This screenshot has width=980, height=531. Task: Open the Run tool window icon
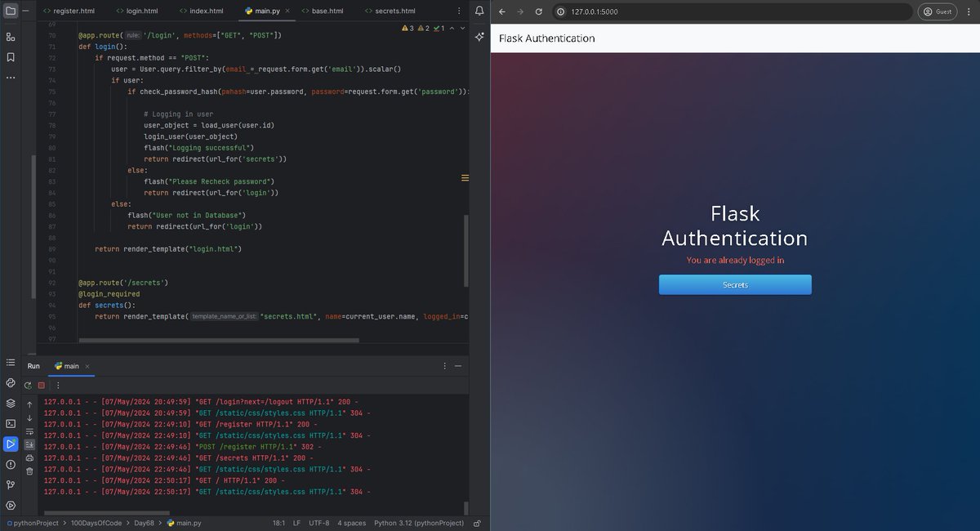pyautogui.click(x=11, y=444)
